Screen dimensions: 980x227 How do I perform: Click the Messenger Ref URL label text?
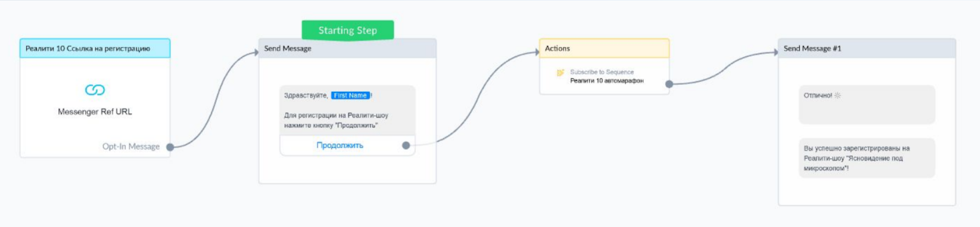[x=95, y=112]
